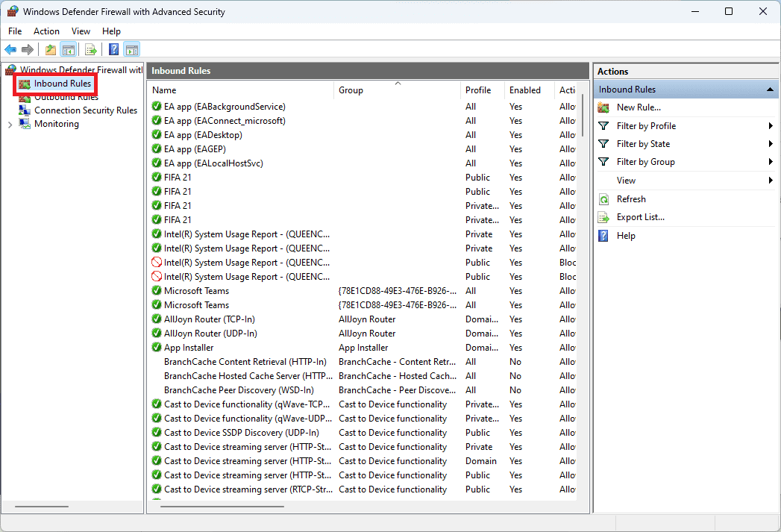Click Export List... in the Actions pane
The width and height of the screenshot is (781, 532).
click(x=640, y=217)
